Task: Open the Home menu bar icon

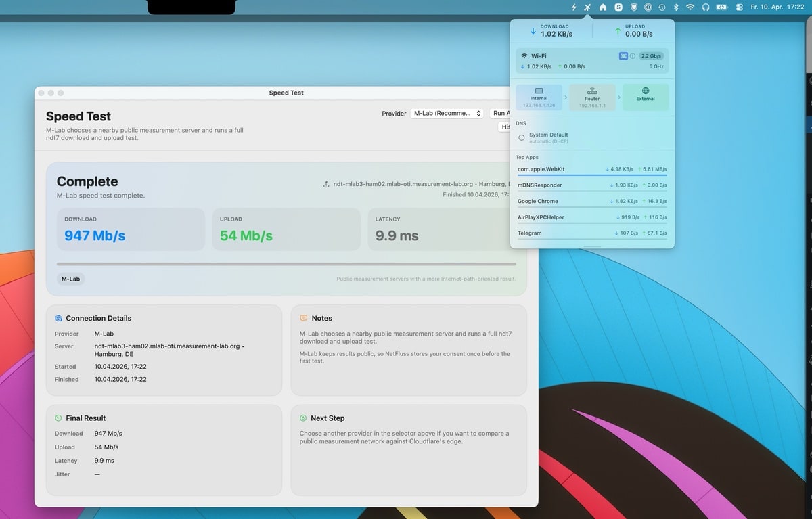Action: pos(603,7)
